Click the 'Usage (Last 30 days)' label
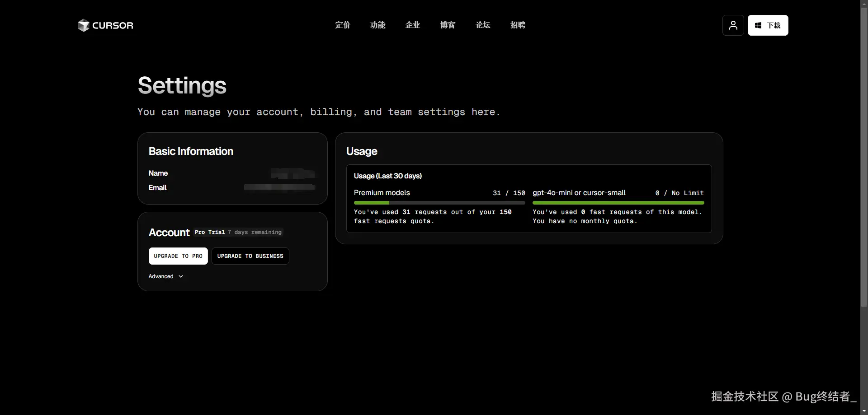 [x=388, y=176]
